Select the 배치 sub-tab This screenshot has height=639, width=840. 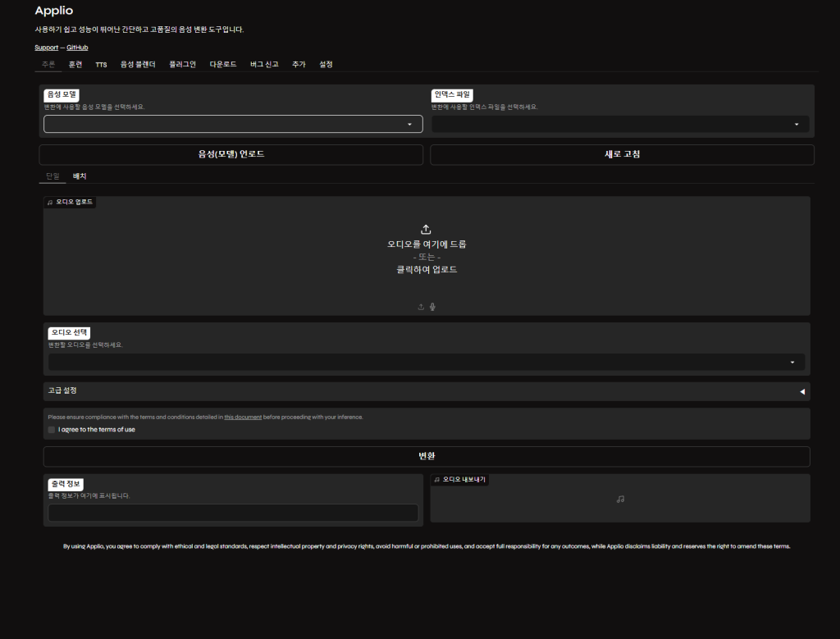pos(80,176)
